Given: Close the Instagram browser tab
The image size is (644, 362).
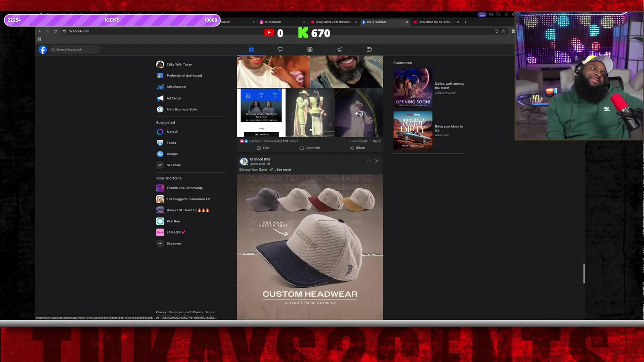Looking at the screenshot, I should pyautogui.click(x=304, y=22).
